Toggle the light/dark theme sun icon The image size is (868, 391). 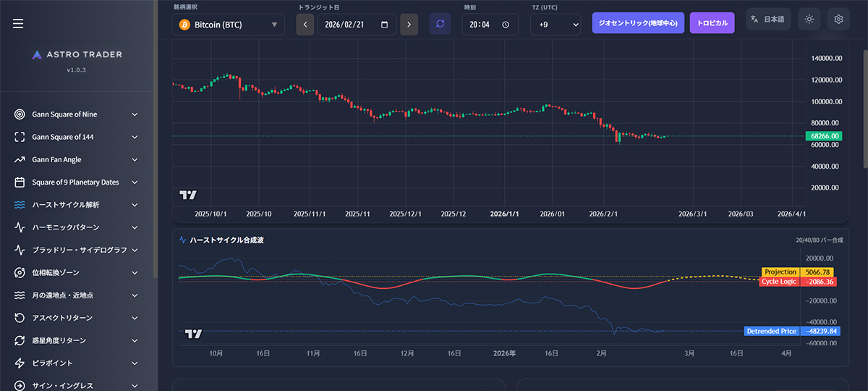pos(809,20)
